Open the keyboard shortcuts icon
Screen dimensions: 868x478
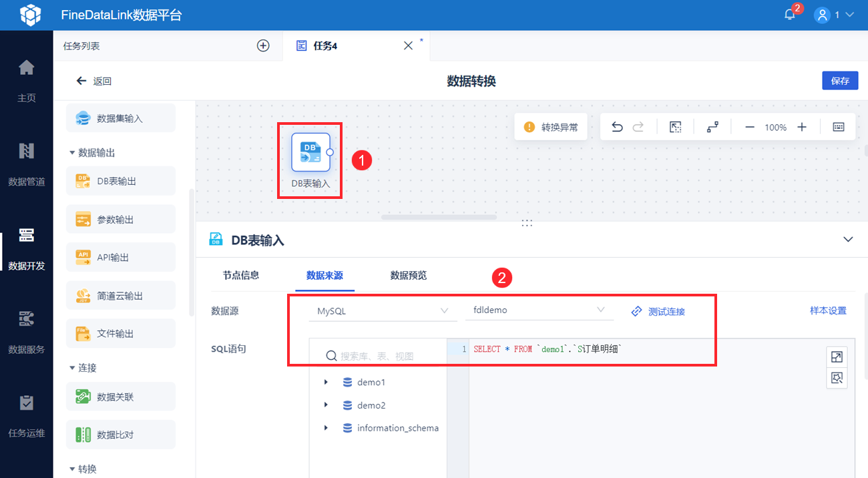click(839, 127)
